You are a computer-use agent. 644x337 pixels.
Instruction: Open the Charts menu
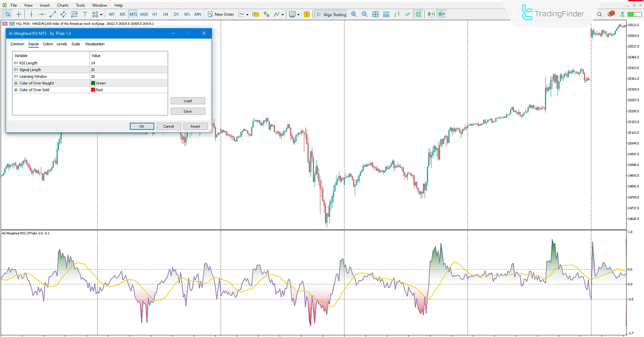[62, 5]
